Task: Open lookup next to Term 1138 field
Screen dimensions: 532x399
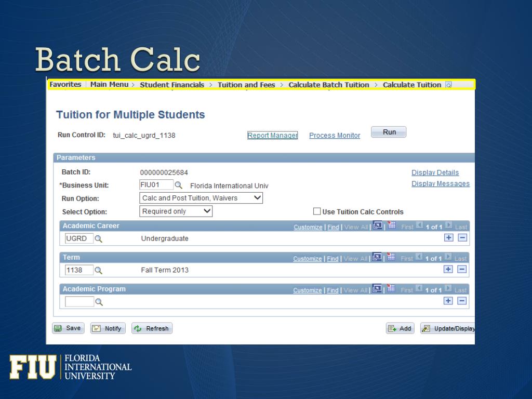Action: point(98,270)
